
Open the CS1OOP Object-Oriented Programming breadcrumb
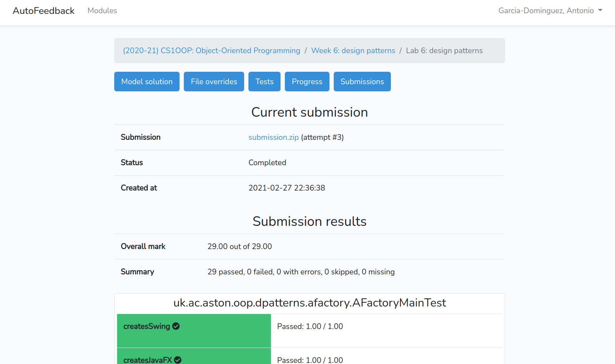211,51
